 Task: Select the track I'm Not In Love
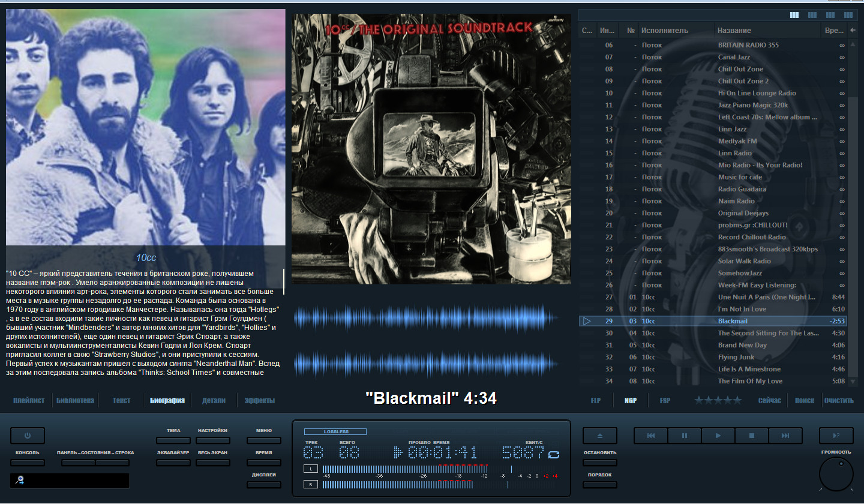coord(713,309)
